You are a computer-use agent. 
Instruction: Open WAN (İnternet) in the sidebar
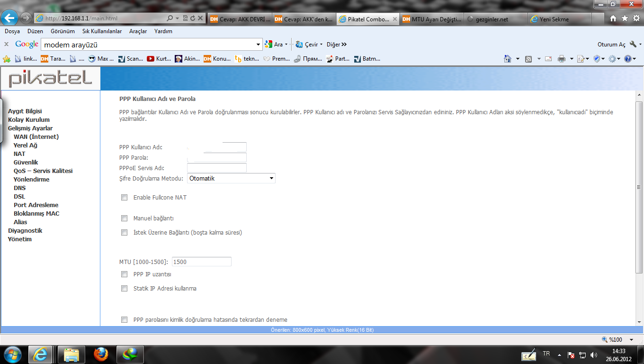coord(36,137)
